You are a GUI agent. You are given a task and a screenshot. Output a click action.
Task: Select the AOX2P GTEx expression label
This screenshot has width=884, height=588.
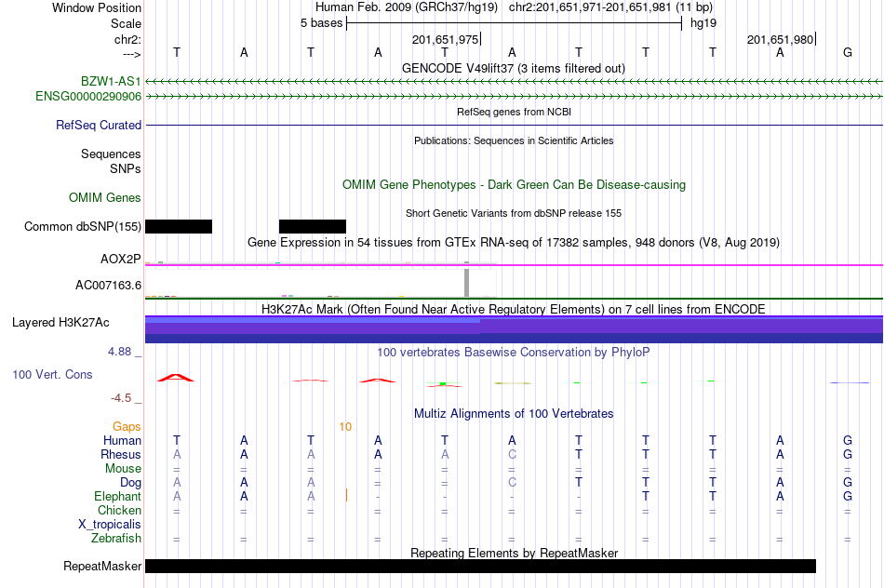[x=121, y=259]
